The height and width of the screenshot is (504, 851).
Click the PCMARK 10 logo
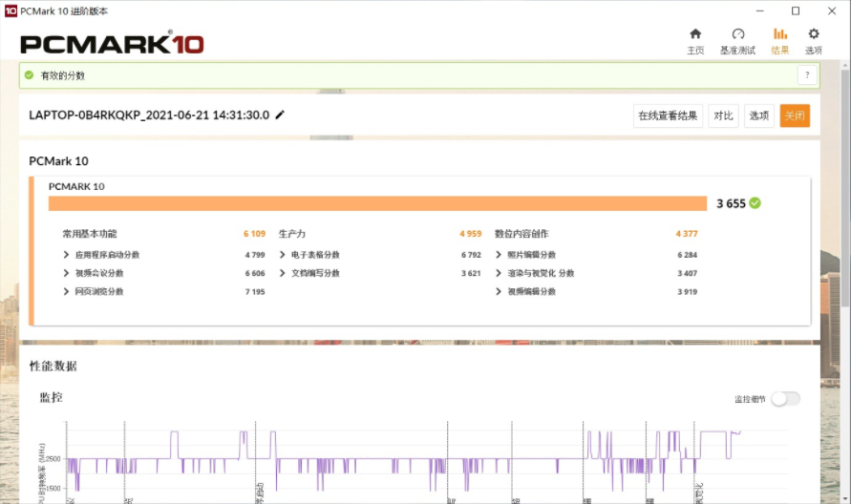click(112, 43)
